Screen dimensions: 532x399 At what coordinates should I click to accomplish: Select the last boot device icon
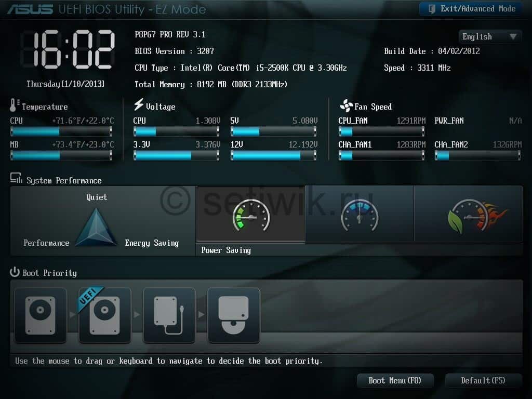(x=233, y=314)
